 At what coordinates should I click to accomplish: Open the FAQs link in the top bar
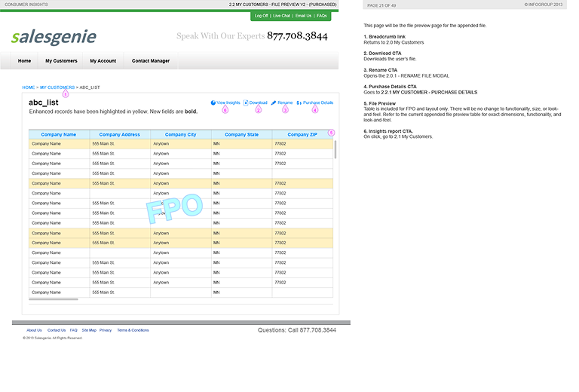322,16
